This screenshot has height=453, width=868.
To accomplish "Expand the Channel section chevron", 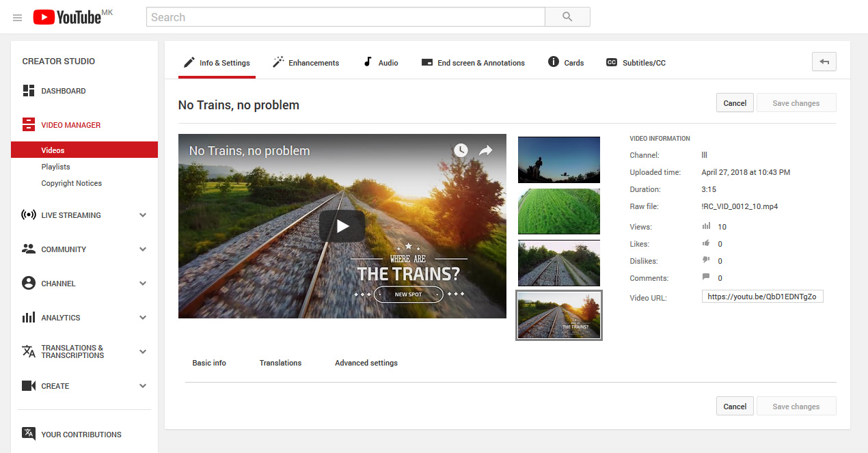I will [143, 284].
